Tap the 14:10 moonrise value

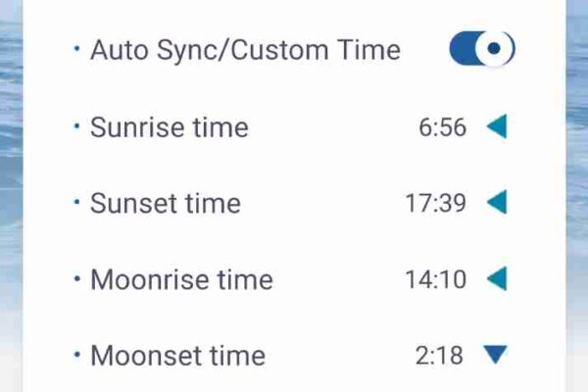click(x=436, y=280)
